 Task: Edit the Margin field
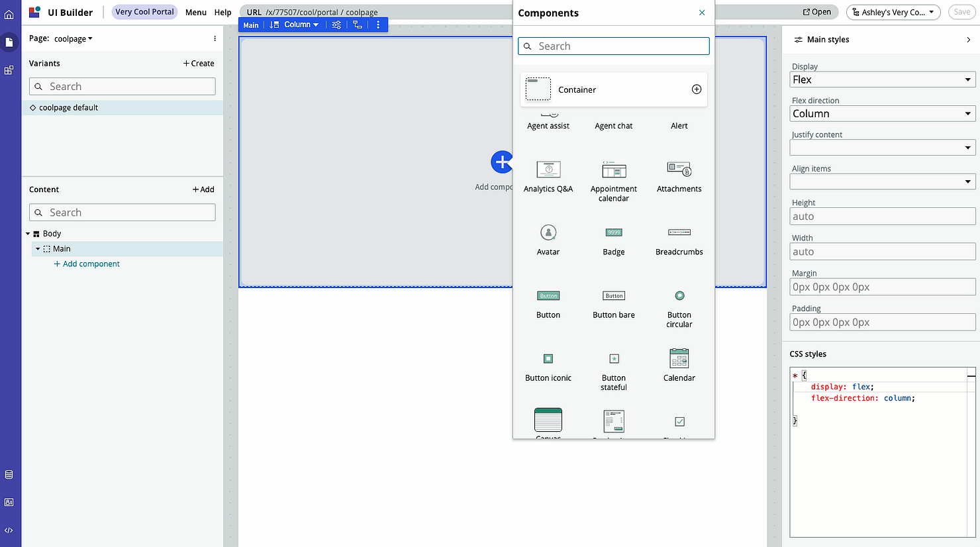tap(883, 287)
